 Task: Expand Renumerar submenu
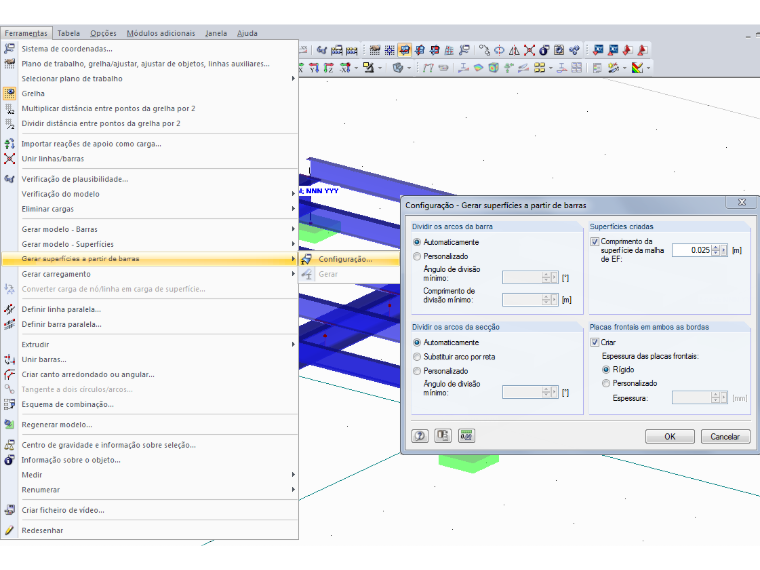tap(150, 490)
